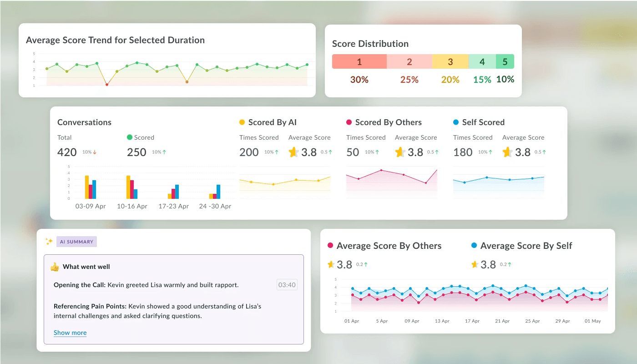Click the 20% value in Score Distribution
The image size is (637, 364).
pos(450,80)
